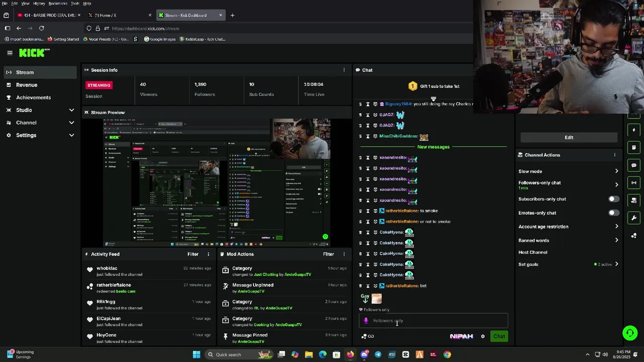Click the Edit button above Channel Actions
Image resolution: width=644 pixels, height=362 pixels.
(569, 137)
